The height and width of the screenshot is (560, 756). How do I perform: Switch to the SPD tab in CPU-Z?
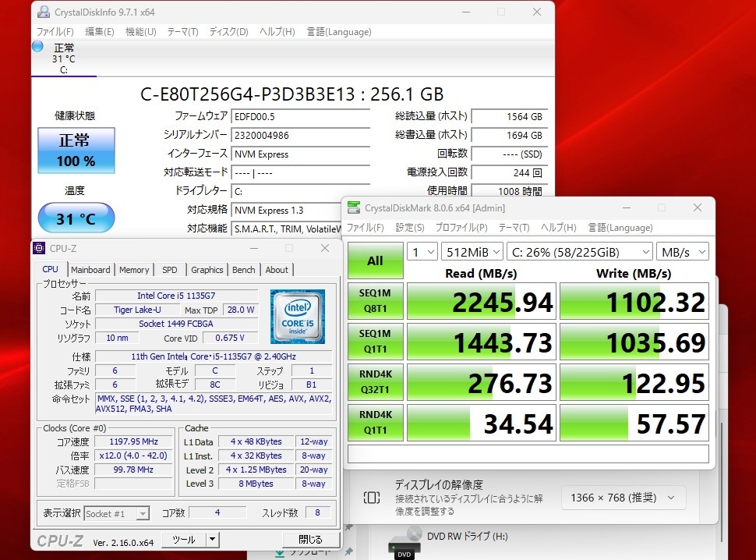tap(170, 270)
